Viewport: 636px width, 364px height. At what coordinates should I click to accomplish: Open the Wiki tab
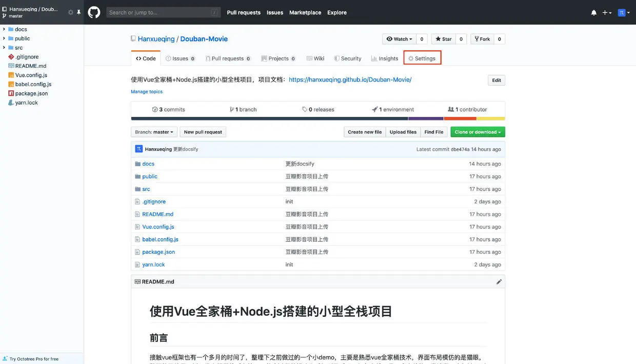click(x=315, y=58)
